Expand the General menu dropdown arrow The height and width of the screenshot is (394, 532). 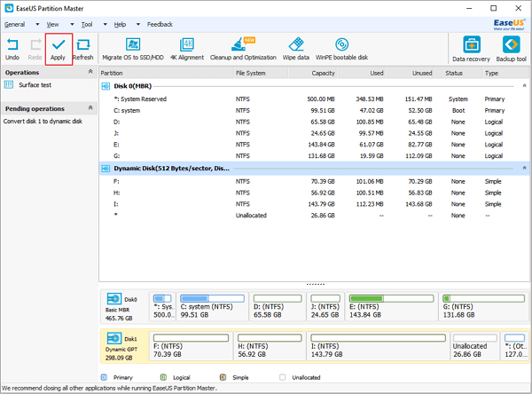(37, 25)
